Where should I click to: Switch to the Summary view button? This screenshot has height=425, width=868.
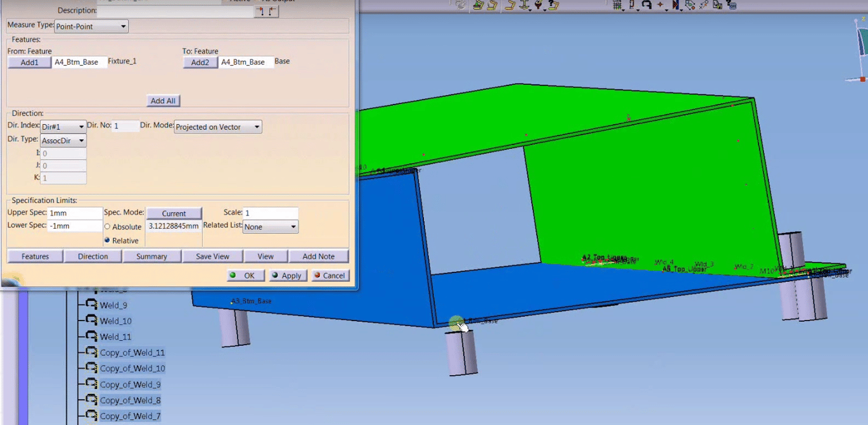pos(151,256)
